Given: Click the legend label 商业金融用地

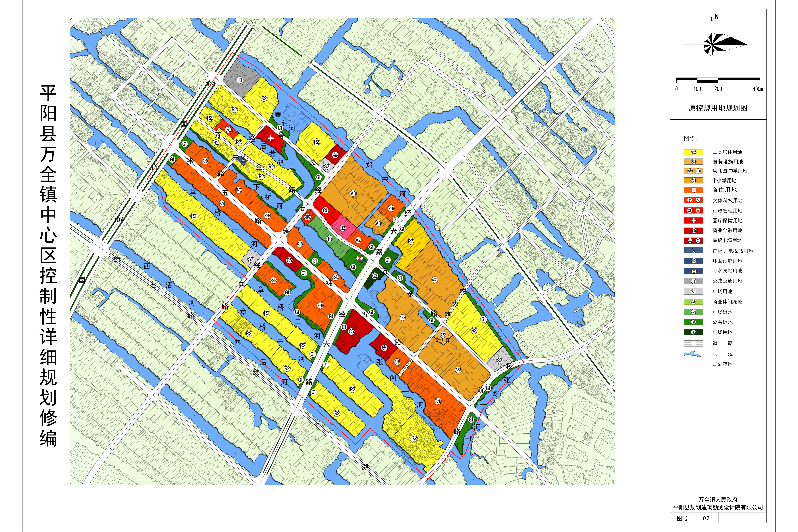Looking at the screenshot, I should (x=727, y=230).
